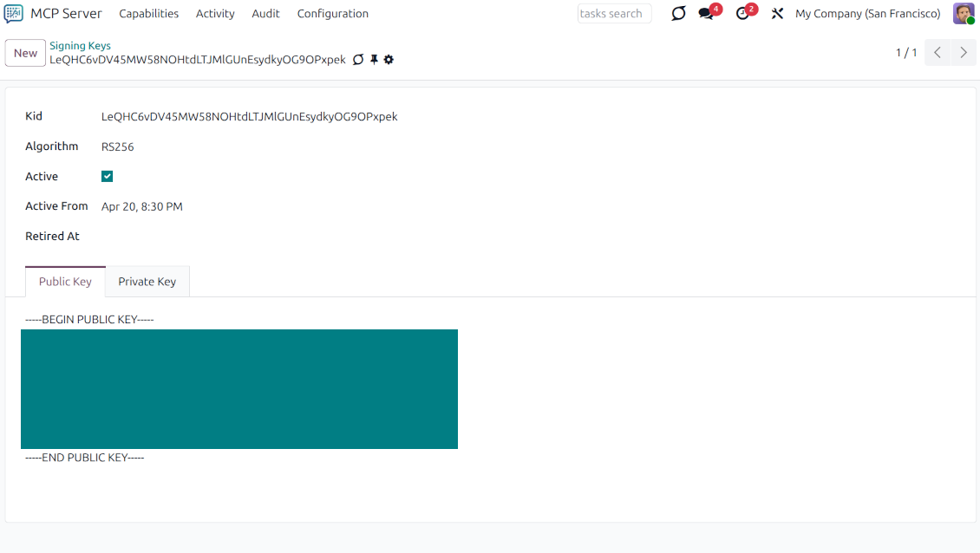
Task: Open the gear actions menu on the record
Action: pyautogui.click(x=388, y=59)
